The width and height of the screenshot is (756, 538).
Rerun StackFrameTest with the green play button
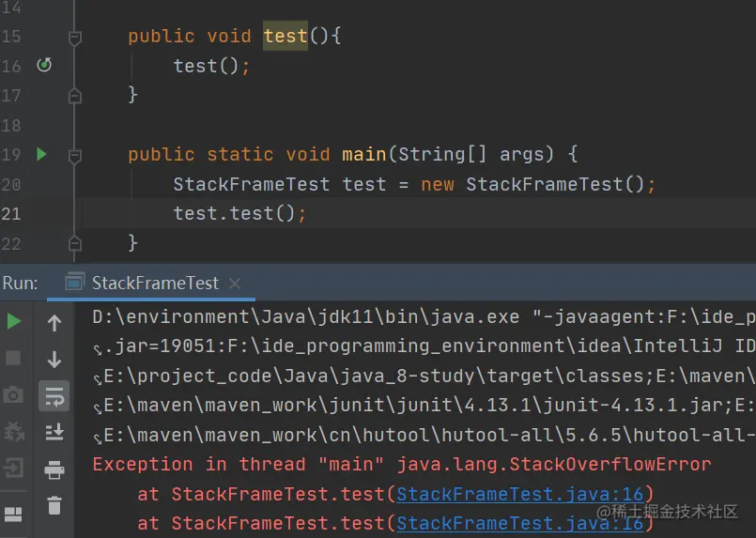[14, 321]
